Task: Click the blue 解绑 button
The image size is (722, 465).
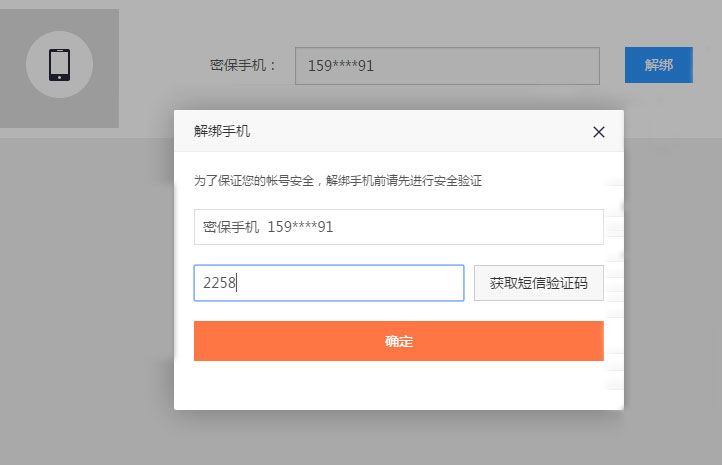Action: 658,65
